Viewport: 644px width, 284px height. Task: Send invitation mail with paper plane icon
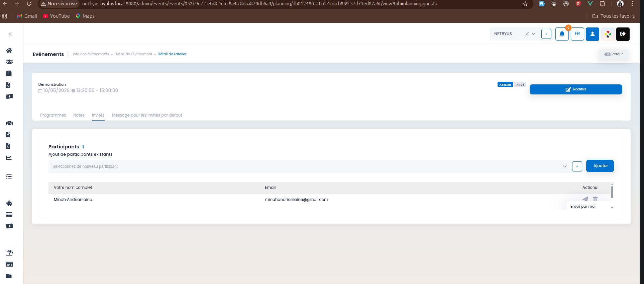click(x=585, y=199)
